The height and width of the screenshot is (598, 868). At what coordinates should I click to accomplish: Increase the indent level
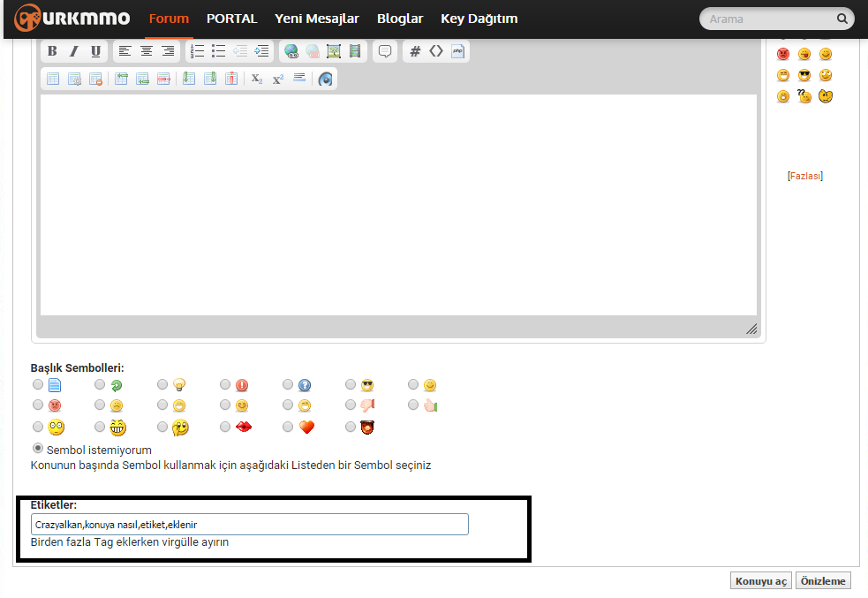point(262,51)
